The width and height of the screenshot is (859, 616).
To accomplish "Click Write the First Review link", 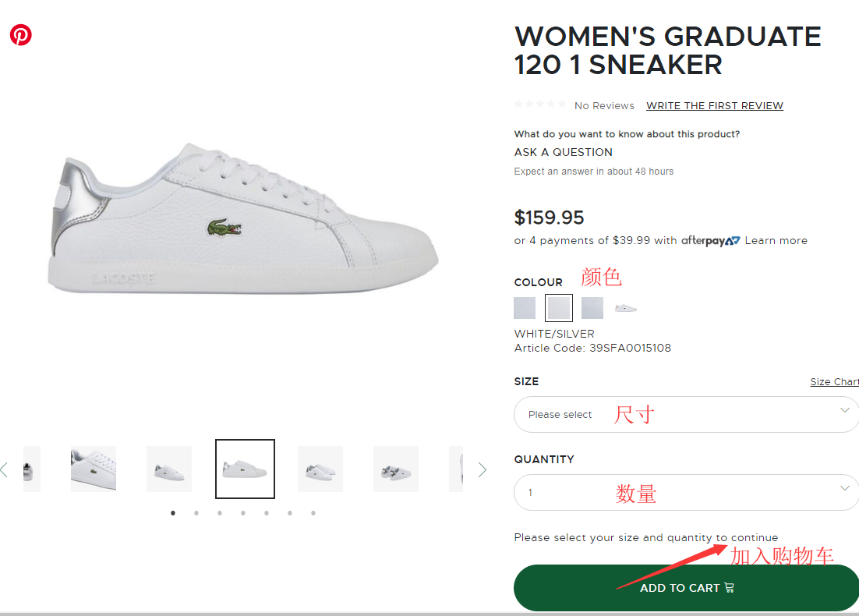I will pos(715,106).
